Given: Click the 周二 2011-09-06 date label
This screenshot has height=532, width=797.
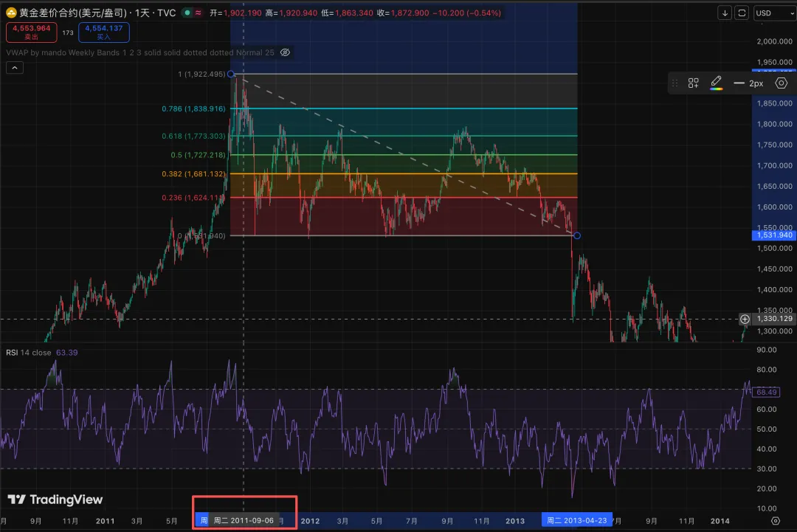Looking at the screenshot, I should [x=244, y=520].
